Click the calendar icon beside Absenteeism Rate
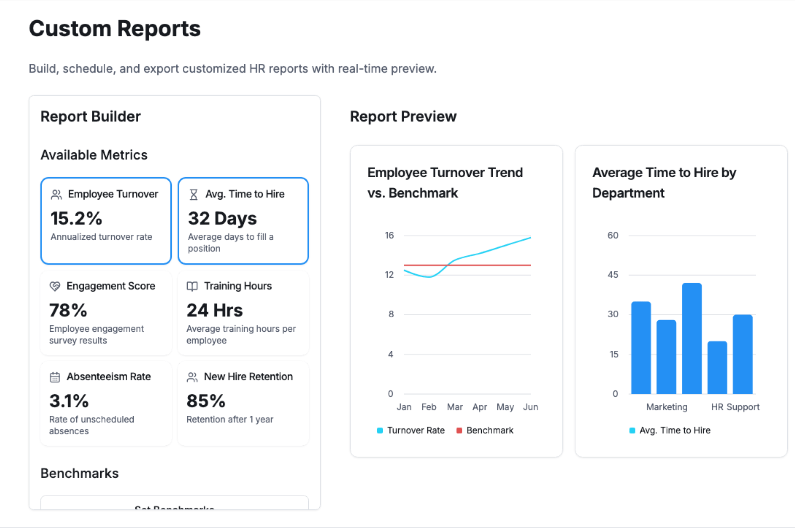 coord(55,377)
